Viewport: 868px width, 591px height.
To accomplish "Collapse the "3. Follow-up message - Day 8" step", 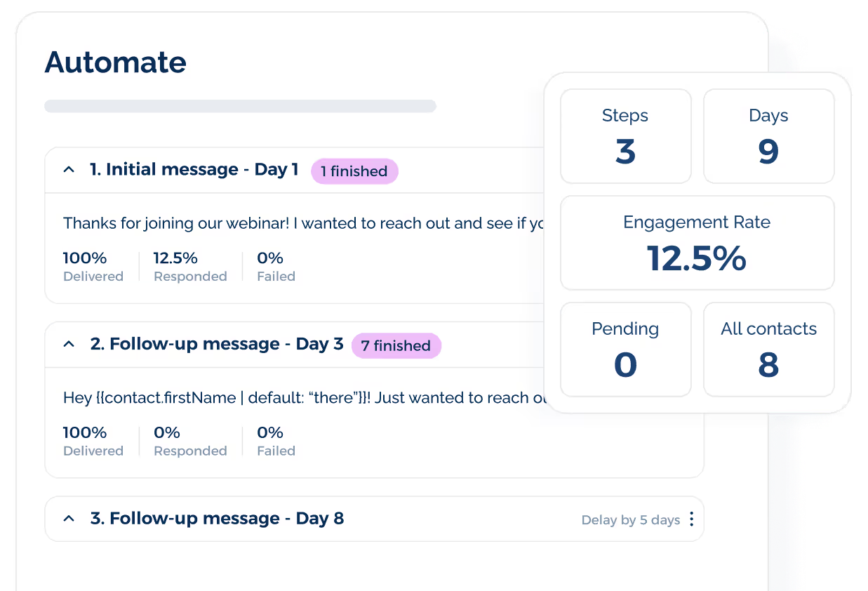I will (69, 518).
